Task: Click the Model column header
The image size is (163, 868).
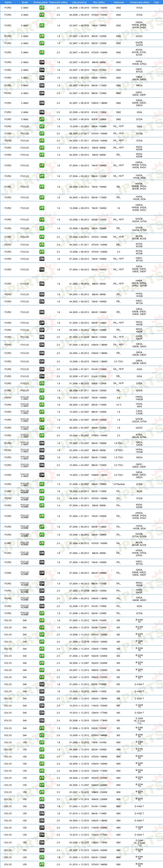Action: 25,2
